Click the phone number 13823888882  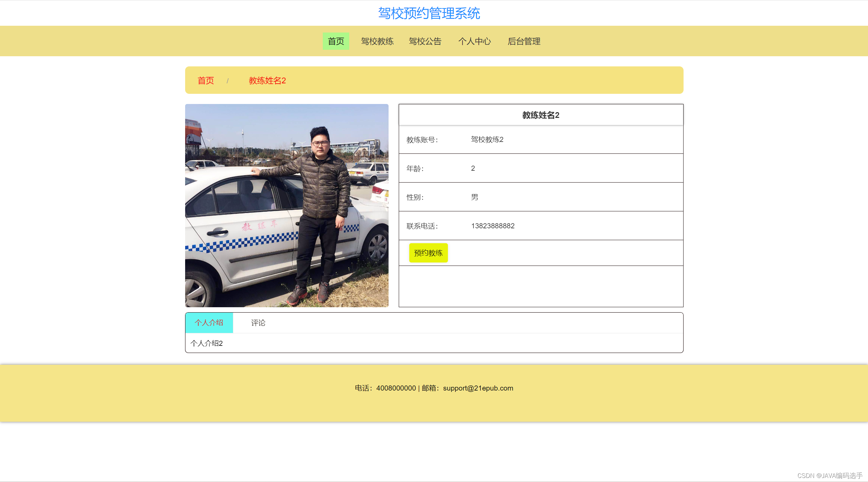pos(493,226)
